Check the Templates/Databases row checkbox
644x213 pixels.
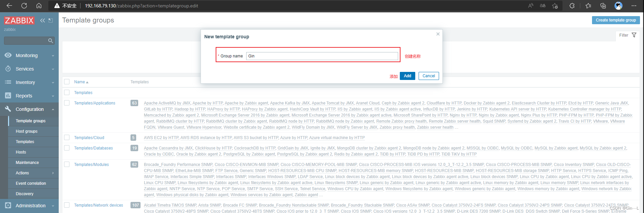[x=67, y=148]
